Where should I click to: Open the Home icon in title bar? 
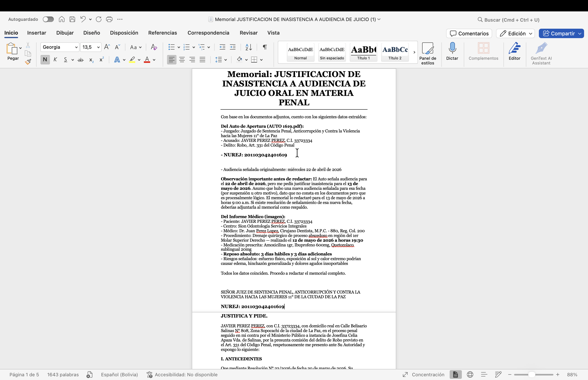(62, 19)
